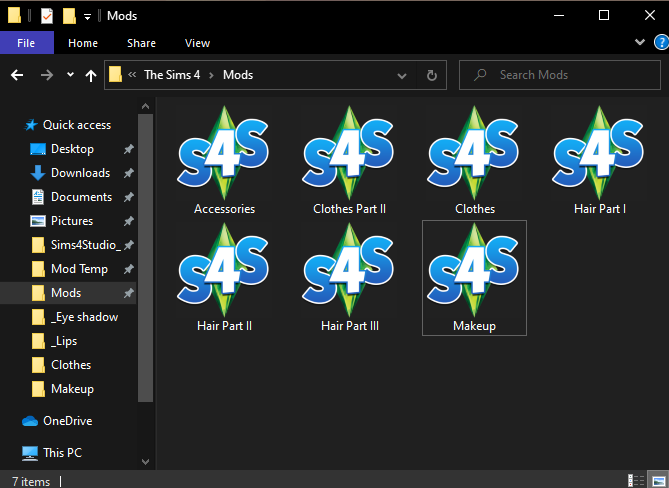Expand the address bar history dropdown
Viewport: 669px width, 488px height.
pyautogui.click(x=401, y=76)
